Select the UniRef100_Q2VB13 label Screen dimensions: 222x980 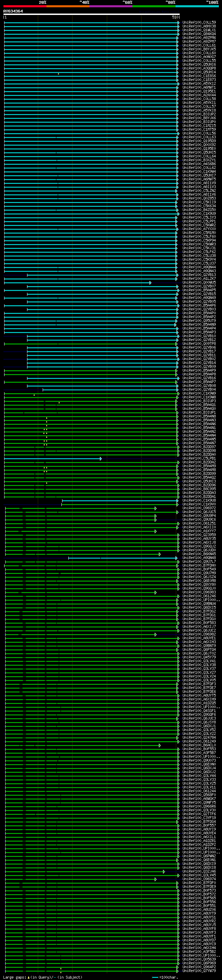tap(199, 275)
